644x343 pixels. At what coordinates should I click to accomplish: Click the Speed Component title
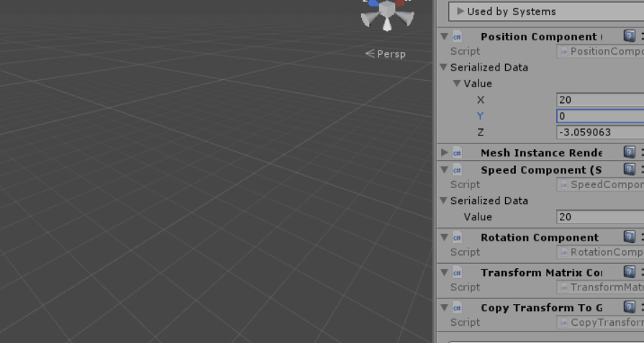pos(541,170)
